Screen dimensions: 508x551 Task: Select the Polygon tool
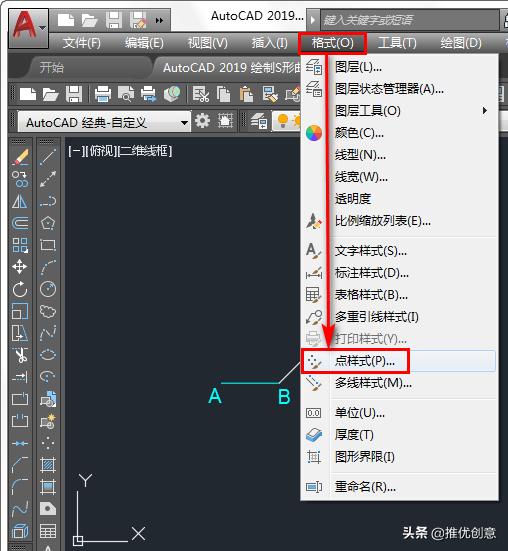48,223
